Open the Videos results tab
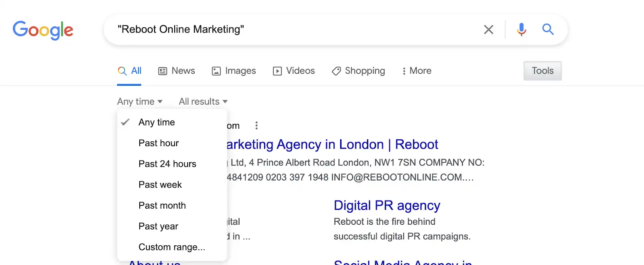The width and height of the screenshot is (644, 265). click(x=294, y=71)
